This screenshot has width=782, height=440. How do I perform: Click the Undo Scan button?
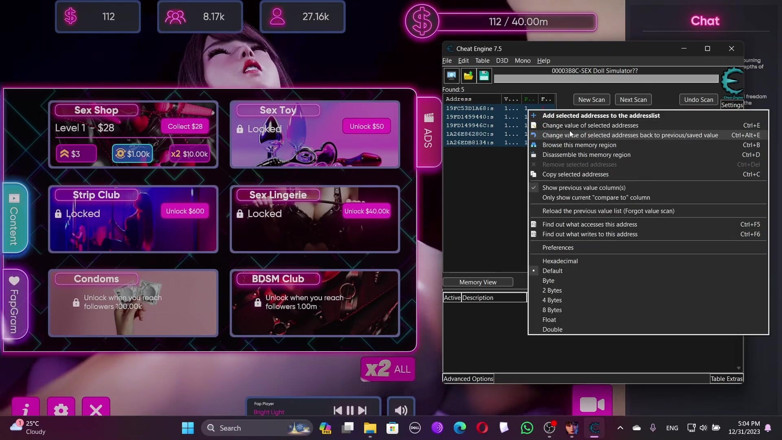698,99
